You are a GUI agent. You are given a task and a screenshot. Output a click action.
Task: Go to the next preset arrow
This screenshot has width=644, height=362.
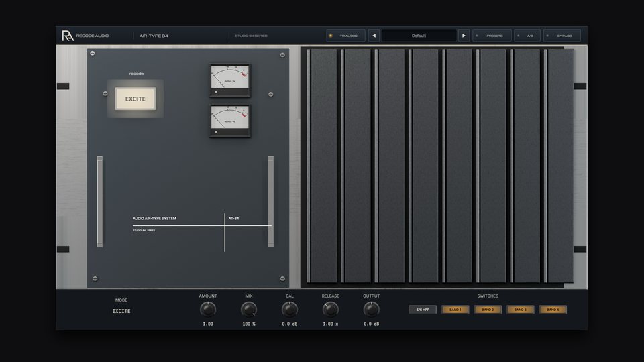click(x=464, y=36)
